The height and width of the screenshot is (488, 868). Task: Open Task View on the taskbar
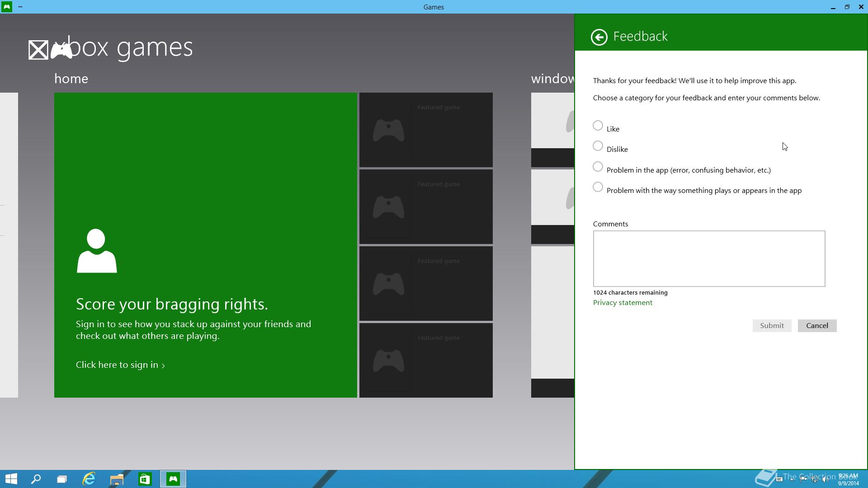tap(62, 479)
